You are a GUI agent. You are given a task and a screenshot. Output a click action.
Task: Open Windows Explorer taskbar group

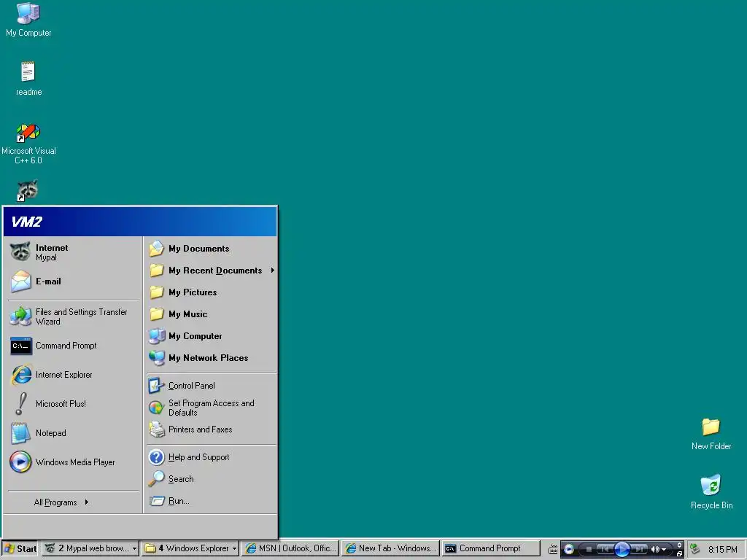(190, 548)
